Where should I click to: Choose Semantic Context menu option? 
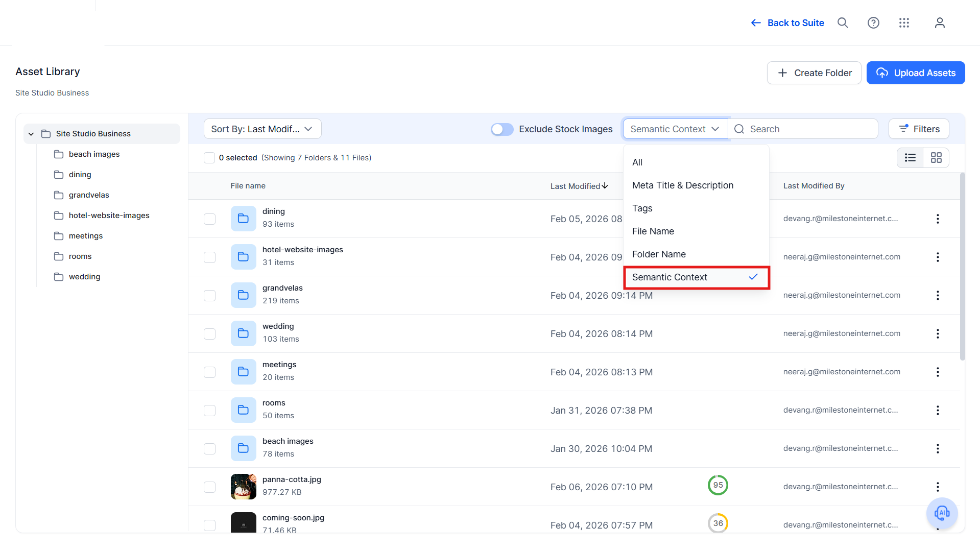696,277
